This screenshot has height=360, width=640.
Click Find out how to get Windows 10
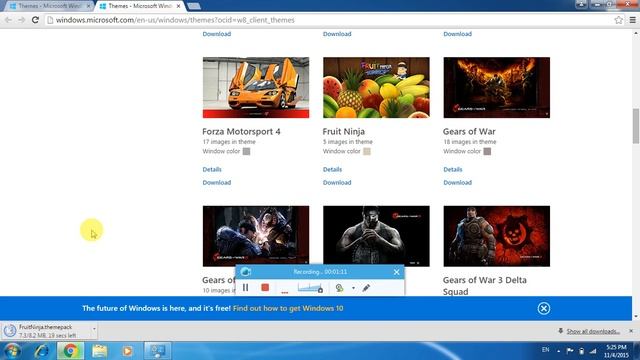(288, 308)
